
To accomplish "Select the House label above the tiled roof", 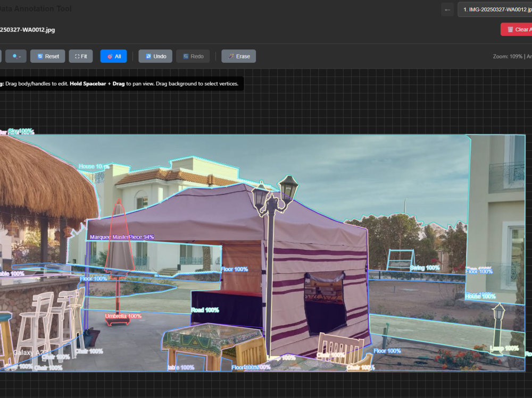I will pyautogui.click(x=94, y=166).
